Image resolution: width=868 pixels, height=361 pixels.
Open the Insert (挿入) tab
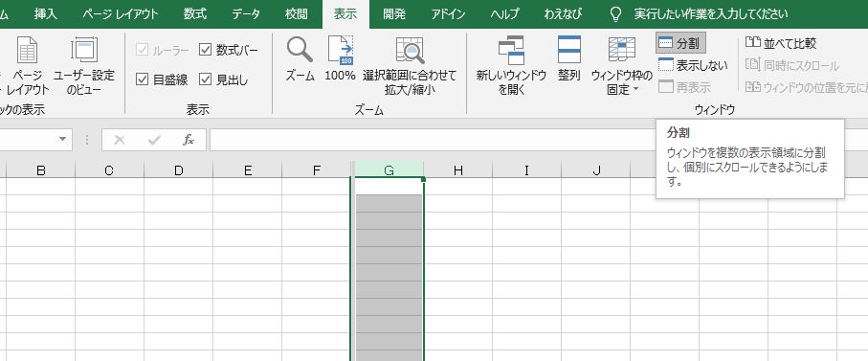45,14
